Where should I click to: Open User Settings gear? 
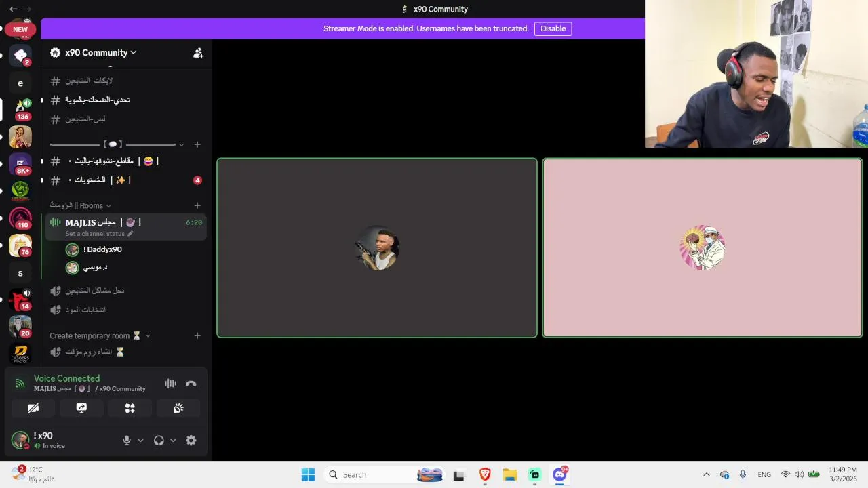tap(191, 441)
